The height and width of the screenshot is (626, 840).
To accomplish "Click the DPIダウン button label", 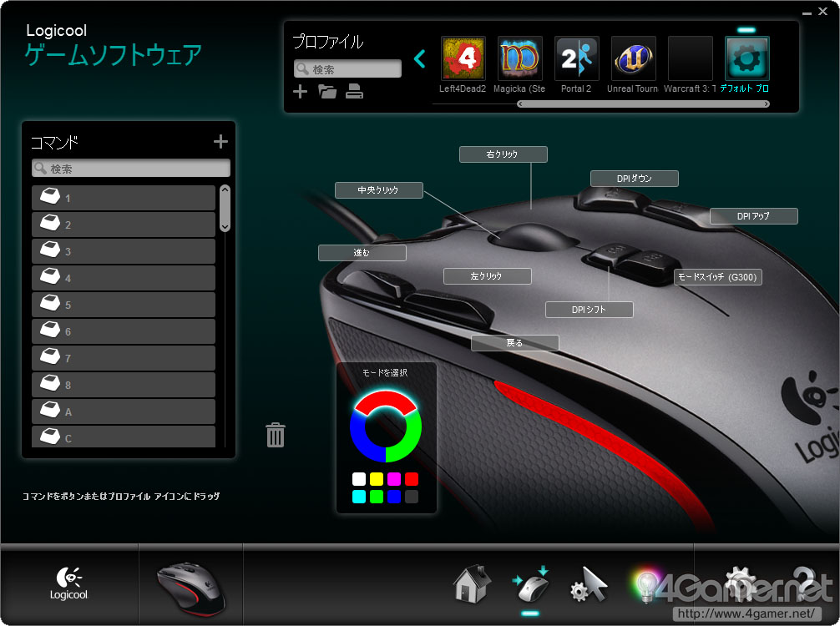I will click(x=635, y=179).
